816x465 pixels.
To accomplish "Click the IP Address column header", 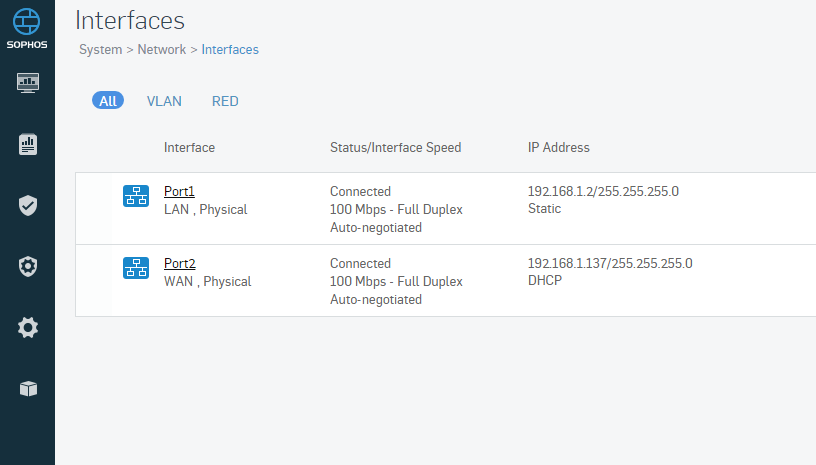I will click(558, 148).
